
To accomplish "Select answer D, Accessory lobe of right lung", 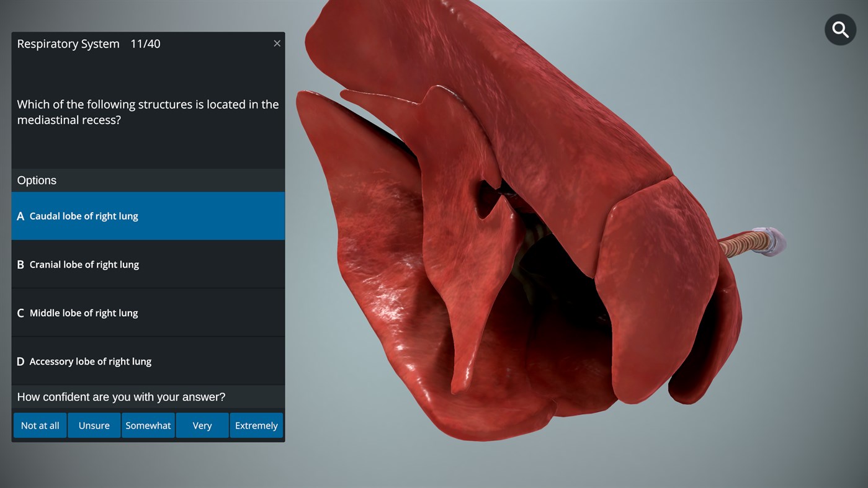I will pos(148,361).
